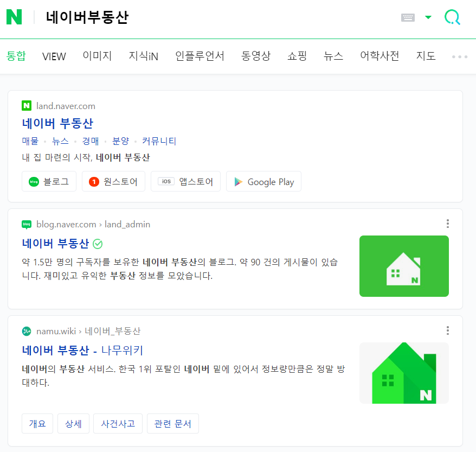Open the three-dot menu on the blog result
The width and height of the screenshot is (476, 452).
(x=448, y=223)
